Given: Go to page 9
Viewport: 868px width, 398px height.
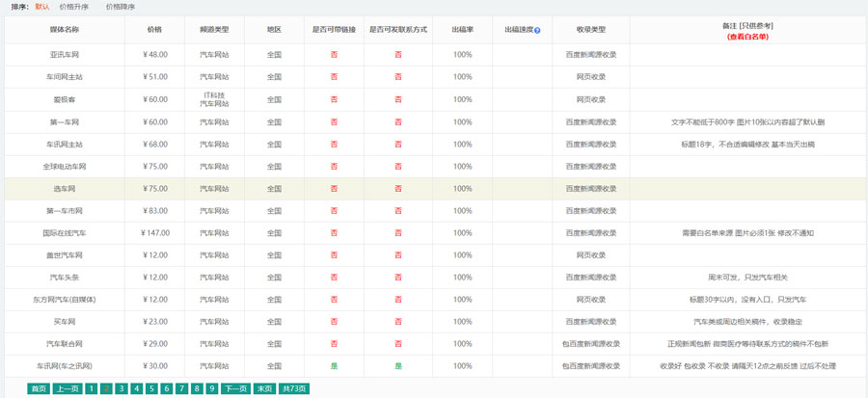Looking at the screenshot, I should pyautogui.click(x=211, y=388).
